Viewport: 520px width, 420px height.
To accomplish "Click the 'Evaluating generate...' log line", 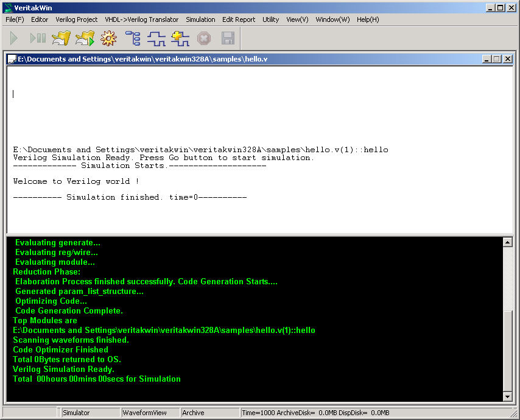I will pyautogui.click(x=58, y=243).
